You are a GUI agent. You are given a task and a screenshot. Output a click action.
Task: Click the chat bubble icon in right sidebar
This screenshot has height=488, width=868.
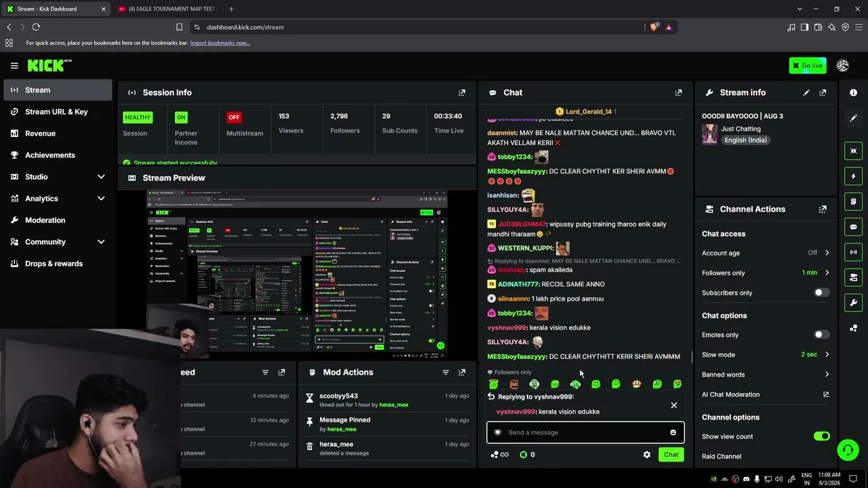tap(853, 227)
